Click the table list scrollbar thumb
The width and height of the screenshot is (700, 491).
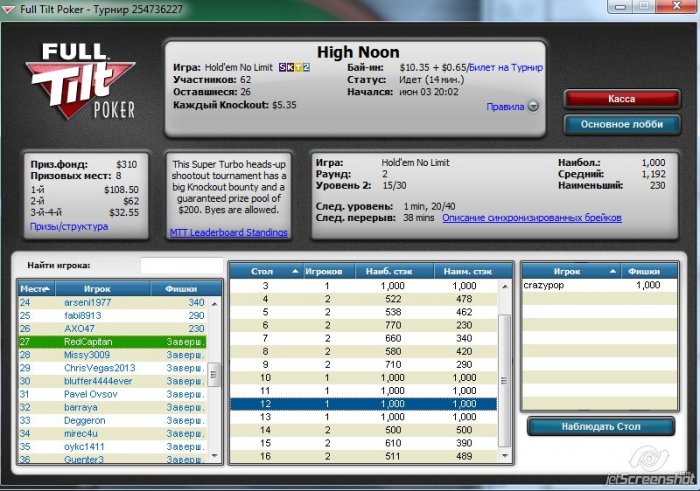504,380
